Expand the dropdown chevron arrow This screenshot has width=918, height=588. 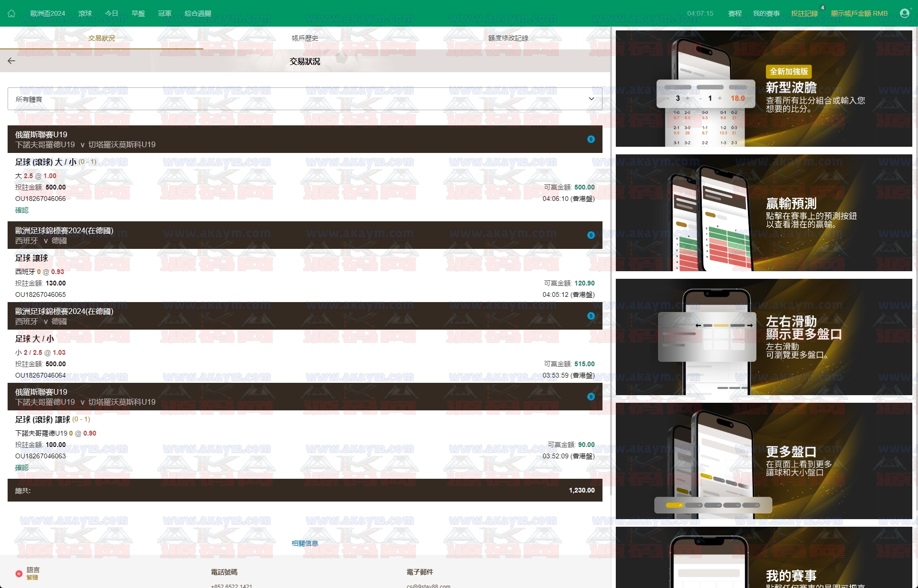pyautogui.click(x=591, y=99)
